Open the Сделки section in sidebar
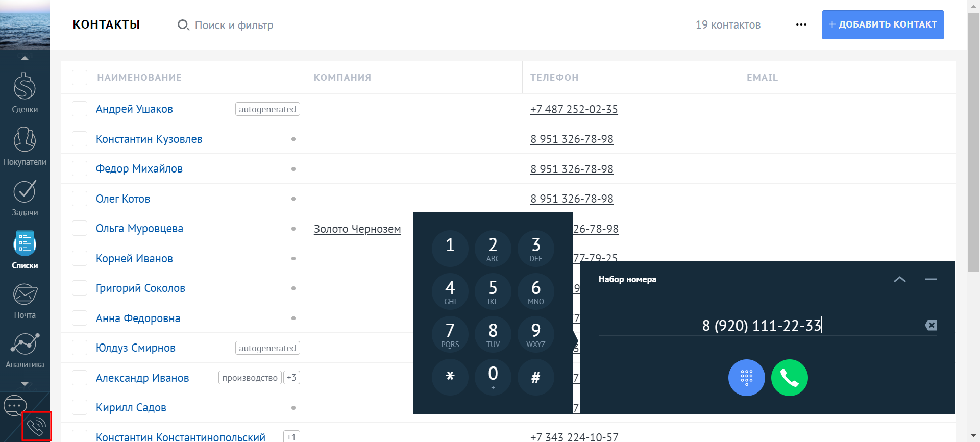The image size is (980, 442). 24,93
